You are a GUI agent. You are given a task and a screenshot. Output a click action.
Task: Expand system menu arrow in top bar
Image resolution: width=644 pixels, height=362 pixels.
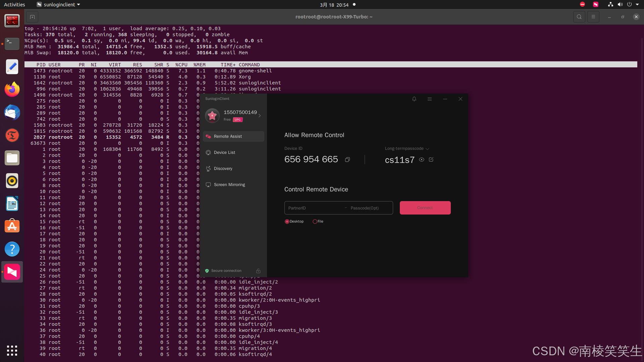pyautogui.click(x=637, y=4)
